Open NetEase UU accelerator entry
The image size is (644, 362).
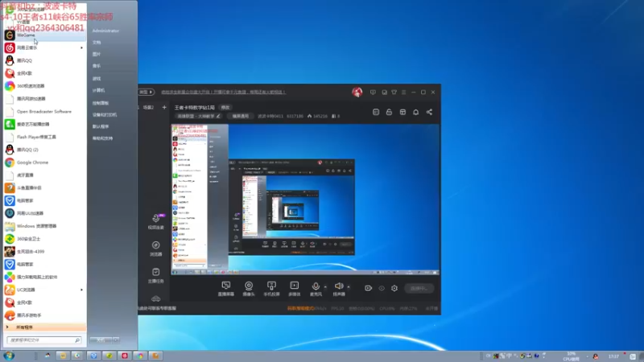pyautogui.click(x=44, y=213)
